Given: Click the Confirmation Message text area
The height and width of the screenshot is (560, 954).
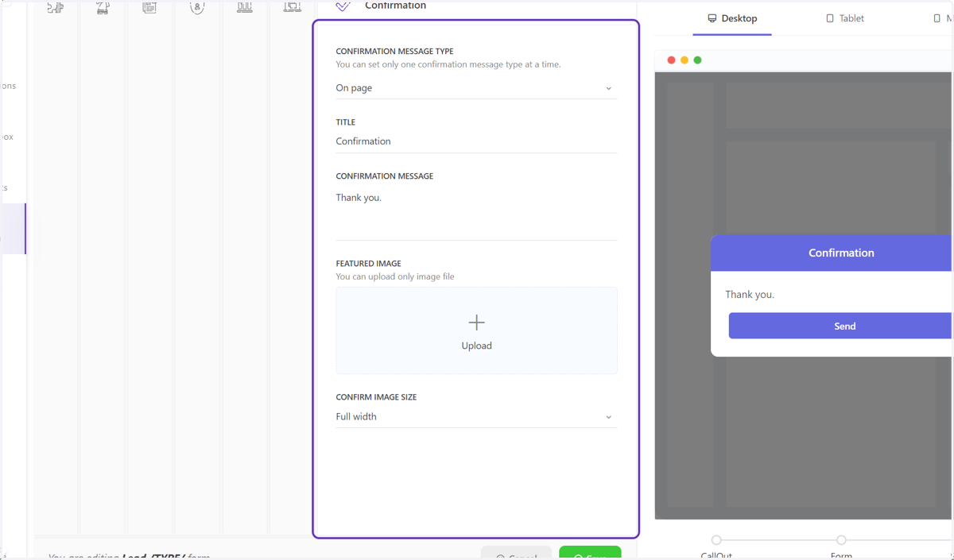Looking at the screenshot, I should click(476, 213).
